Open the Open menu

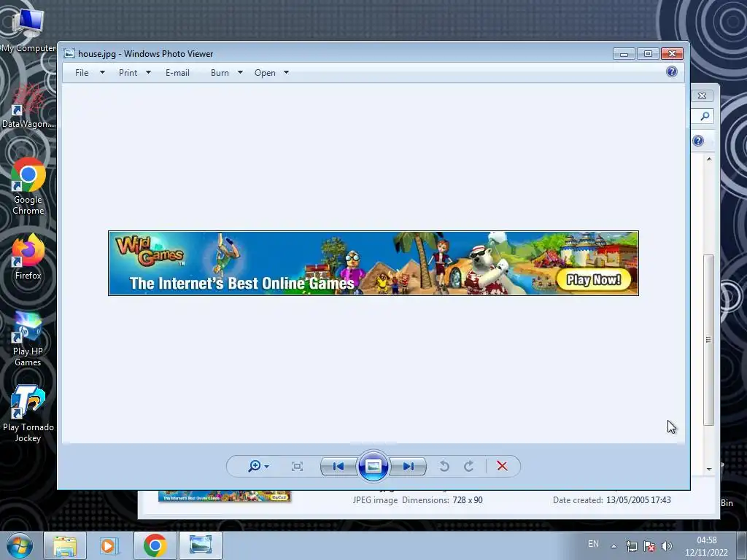pos(265,73)
